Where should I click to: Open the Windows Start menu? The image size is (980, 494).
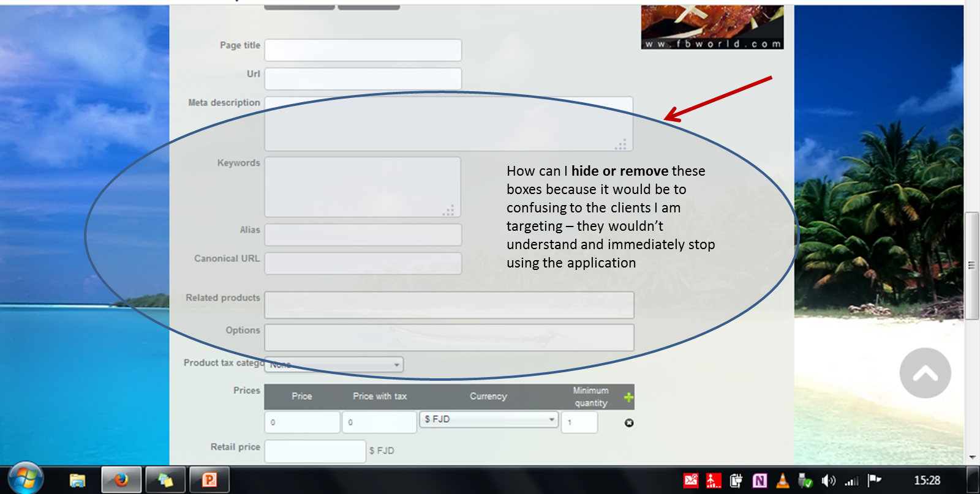pos(26,479)
